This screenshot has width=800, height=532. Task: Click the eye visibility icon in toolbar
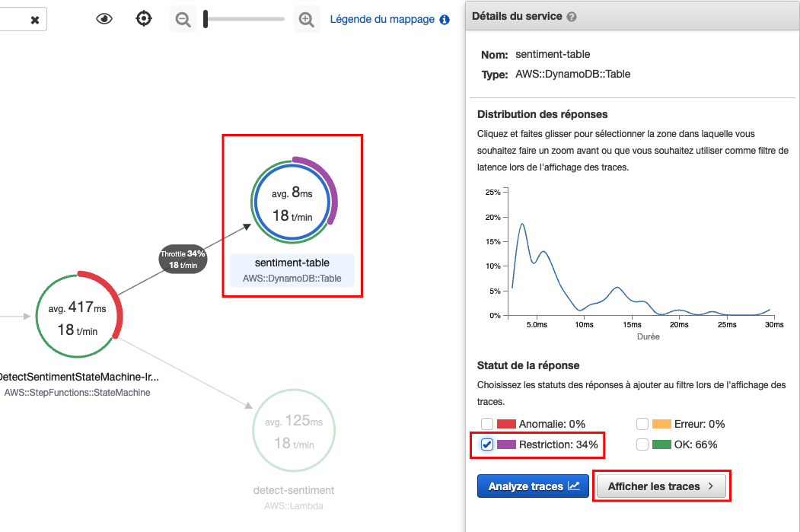click(104, 19)
